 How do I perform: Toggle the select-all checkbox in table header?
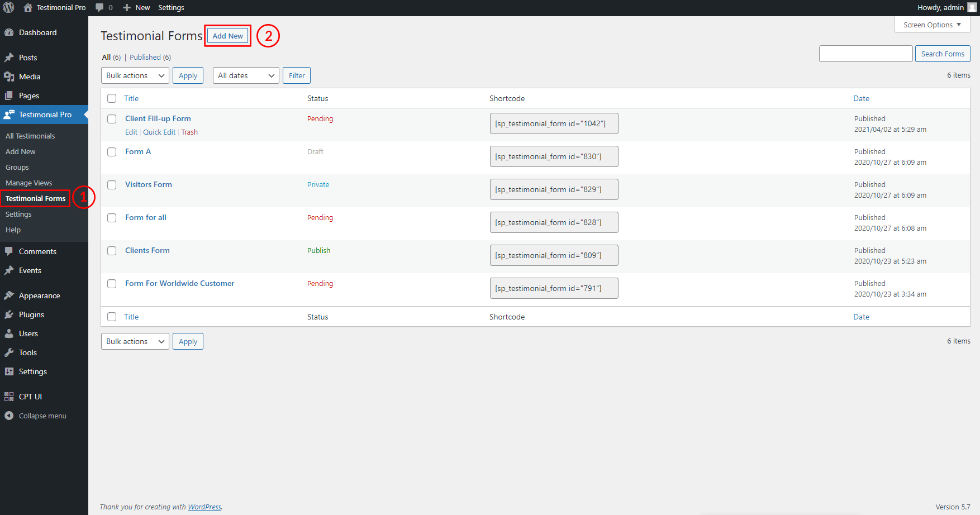(112, 98)
